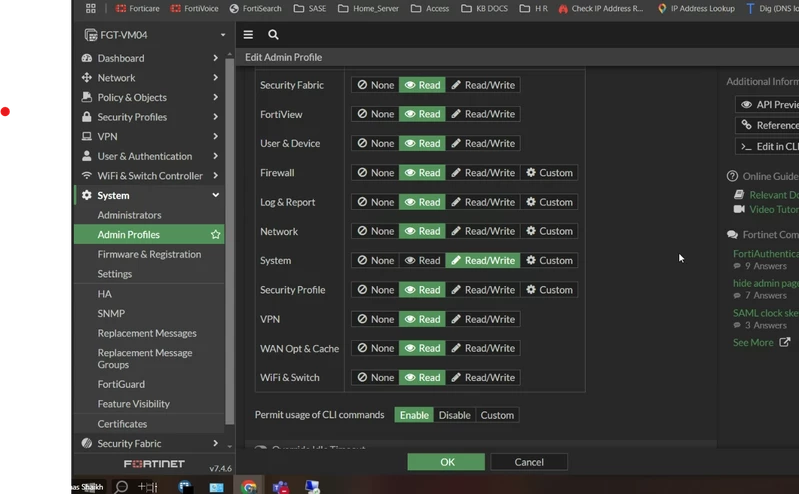The width and height of the screenshot is (799, 494).
Task: Open the hamburger menu icon
Action: (x=248, y=35)
